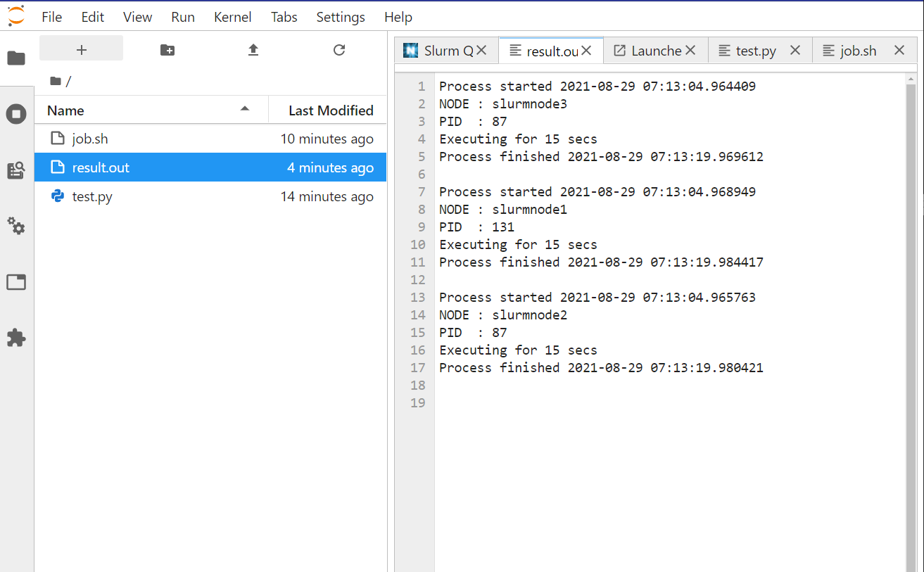This screenshot has width=924, height=572.
Task: Click the new launcher plus button
Action: tap(81, 50)
